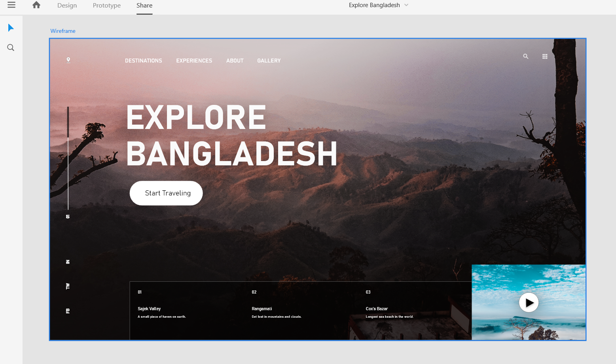Select the DESTINATIONS nav link
Viewport: 616px width, 364px height.
[x=143, y=61]
